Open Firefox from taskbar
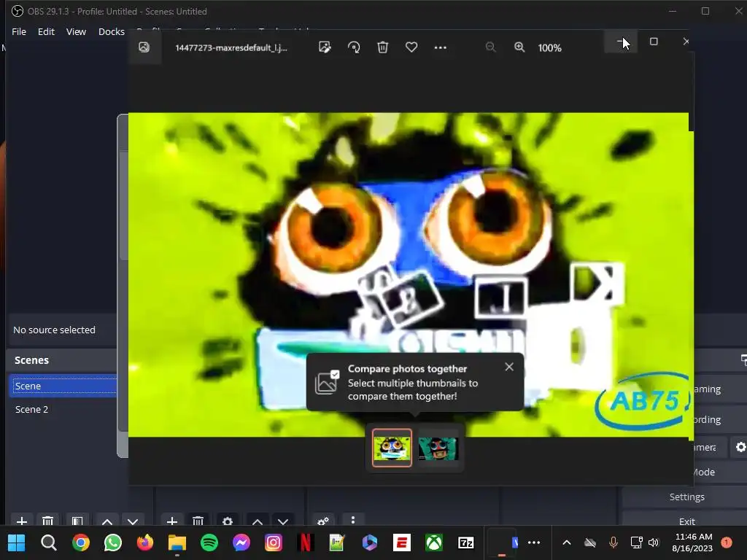This screenshot has width=747, height=560. click(x=145, y=542)
